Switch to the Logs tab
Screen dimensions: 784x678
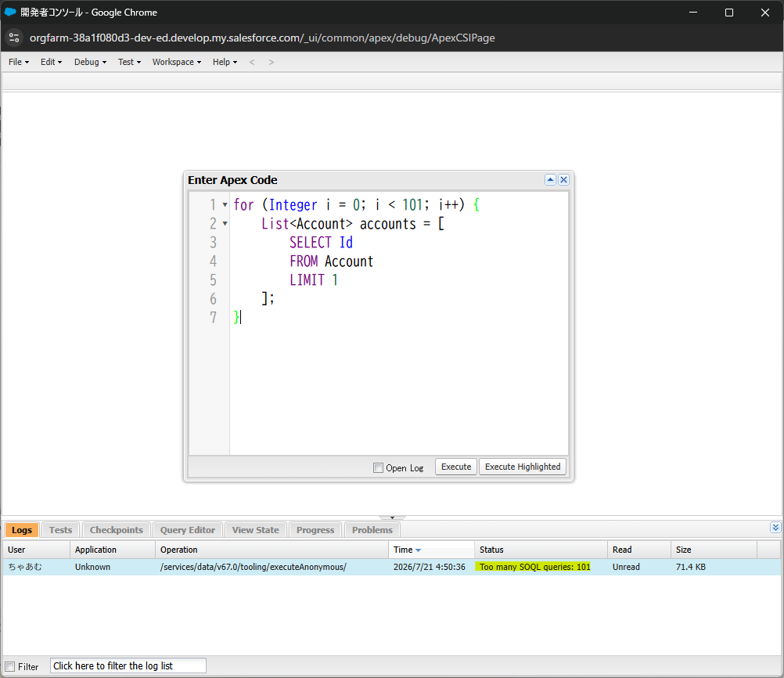coord(21,530)
